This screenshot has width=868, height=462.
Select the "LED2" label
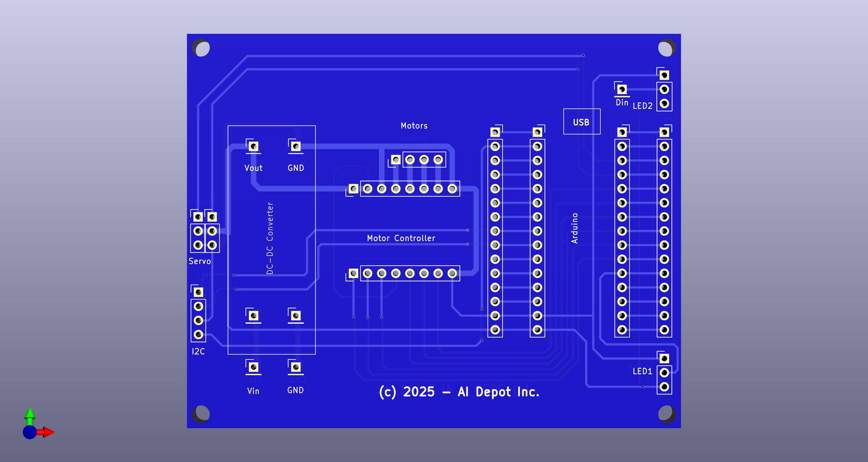(642, 106)
